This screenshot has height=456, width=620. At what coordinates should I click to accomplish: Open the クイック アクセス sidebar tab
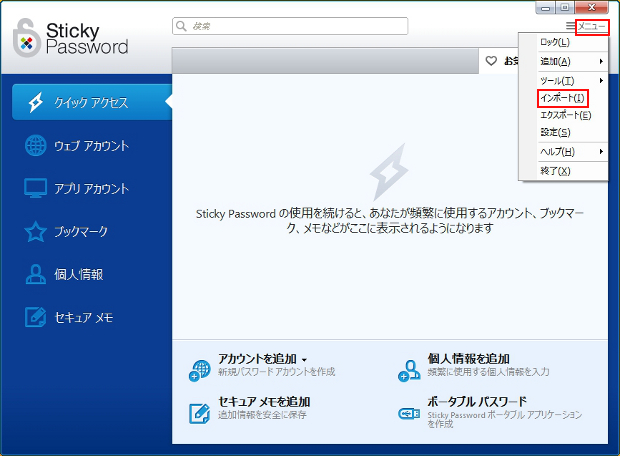pyautogui.click(x=92, y=102)
